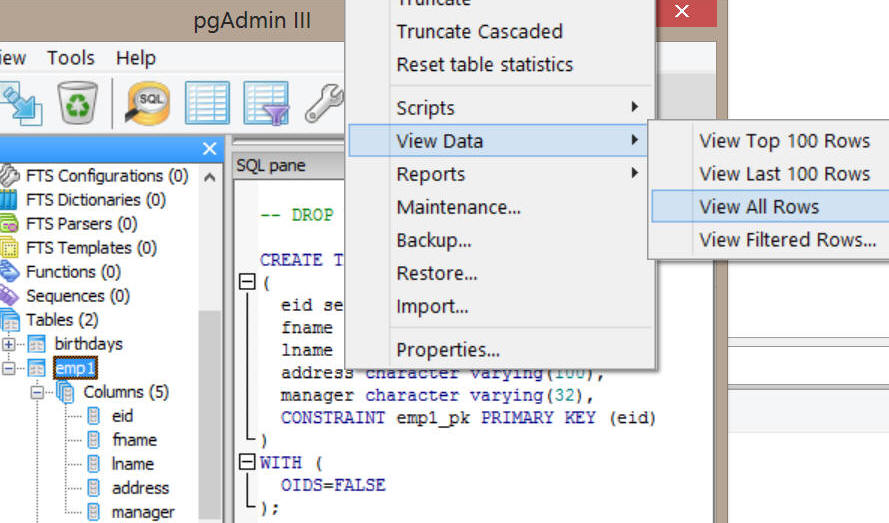Collapse the WITH clause code fold
Image resolution: width=889 pixels, height=523 pixels.
pyautogui.click(x=247, y=462)
